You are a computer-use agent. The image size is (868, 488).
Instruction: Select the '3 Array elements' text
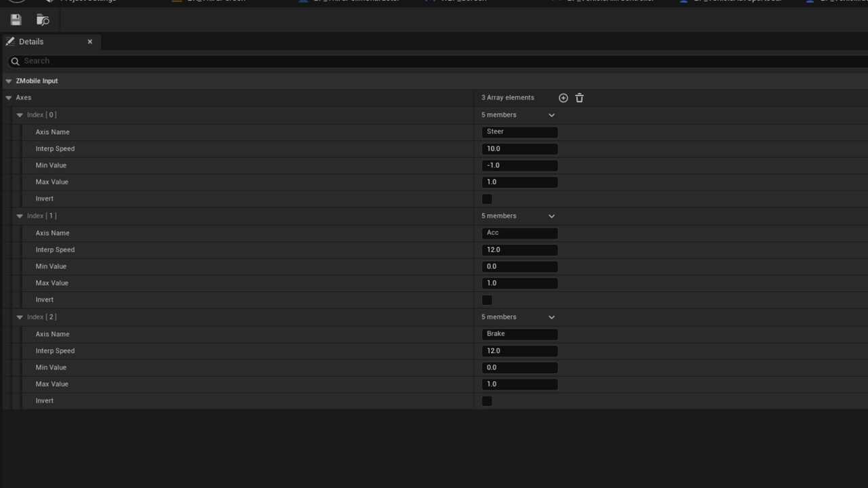(x=508, y=98)
